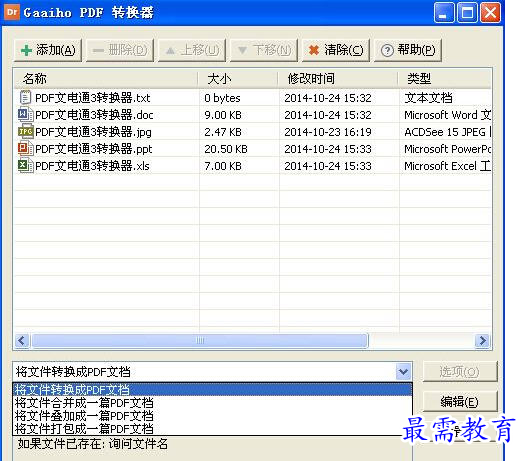Click the 上移(U) move up button
This screenshot has height=461, width=524.
pyautogui.click(x=192, y=50)
